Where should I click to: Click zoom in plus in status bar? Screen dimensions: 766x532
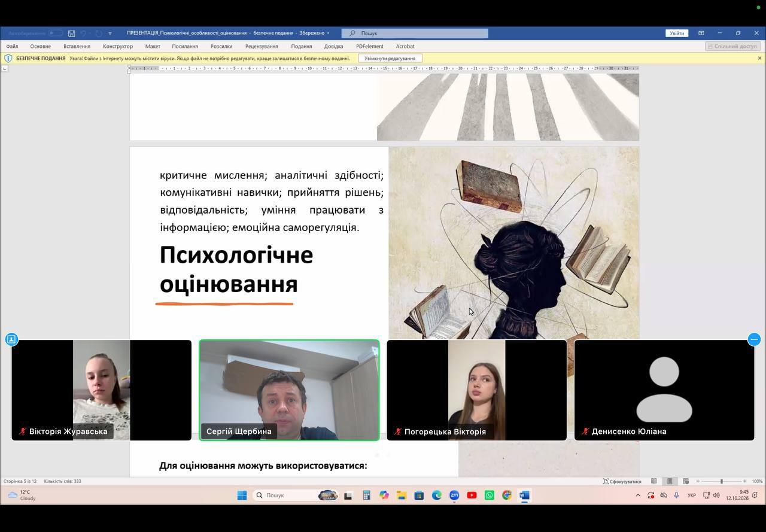744,481
